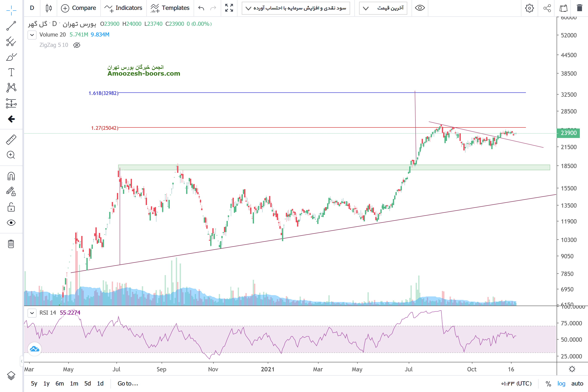Open the آخرین قیمت dropdown

click(x=383, y=8)
